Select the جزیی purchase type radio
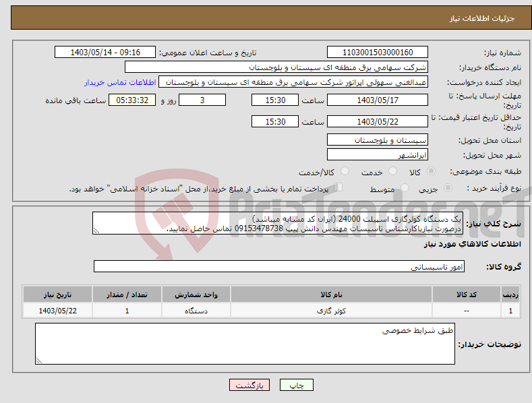532x403 pixels. tap(448, 187)
